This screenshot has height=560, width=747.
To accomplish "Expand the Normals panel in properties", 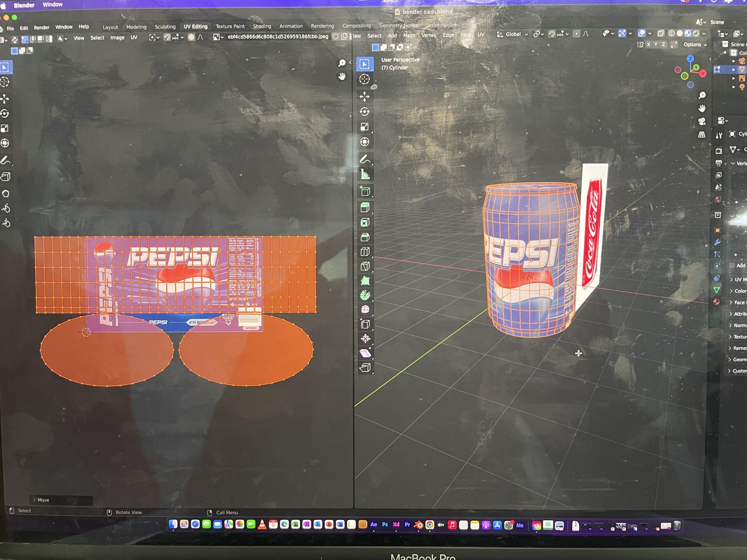I will [738, 325].
